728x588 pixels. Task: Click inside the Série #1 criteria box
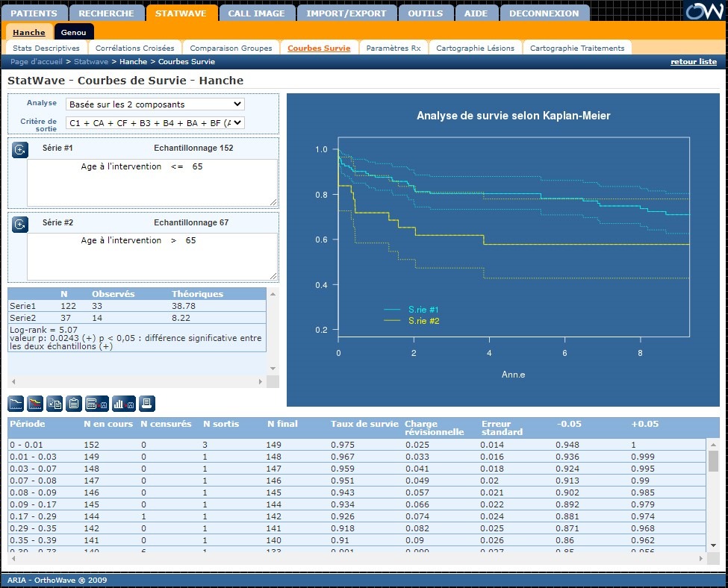(x=152, y=182)
